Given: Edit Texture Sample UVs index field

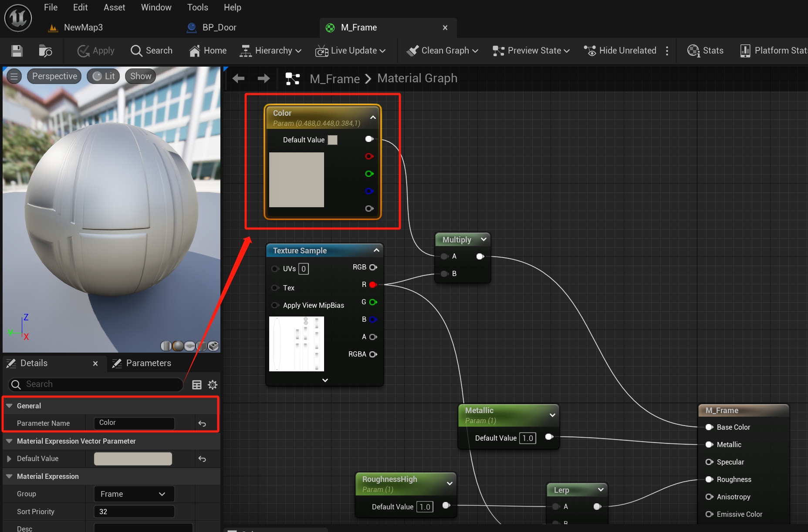Looking at the screenshot, I should (304, 269).
